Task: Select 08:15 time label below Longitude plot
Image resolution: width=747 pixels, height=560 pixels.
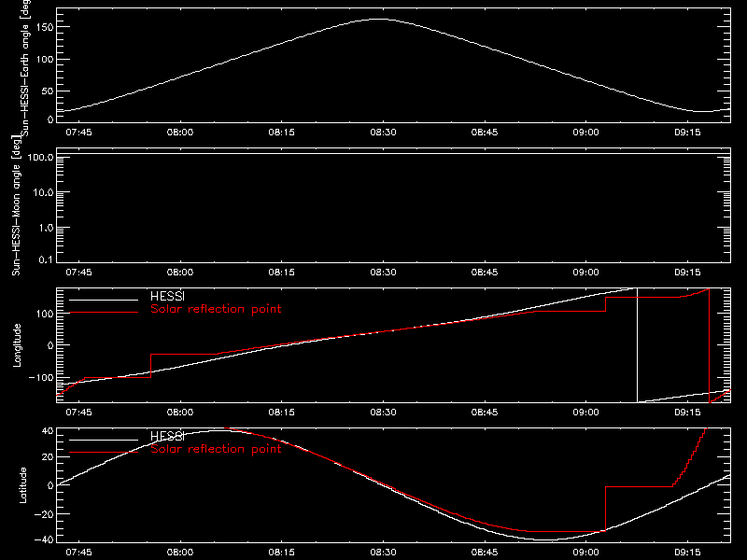Action: coord(282,412)
